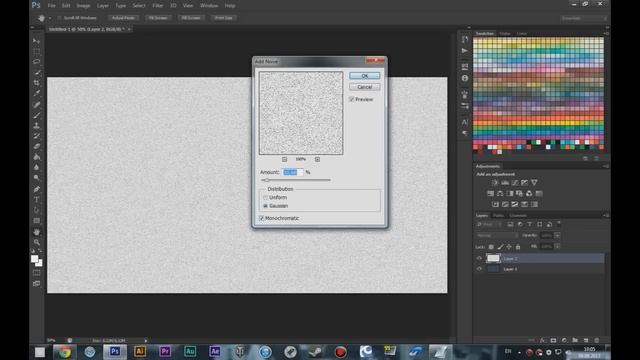The width and height of the screenshot is (640, 360).
Task: Switch to the Paths tab
Action: 498,215
